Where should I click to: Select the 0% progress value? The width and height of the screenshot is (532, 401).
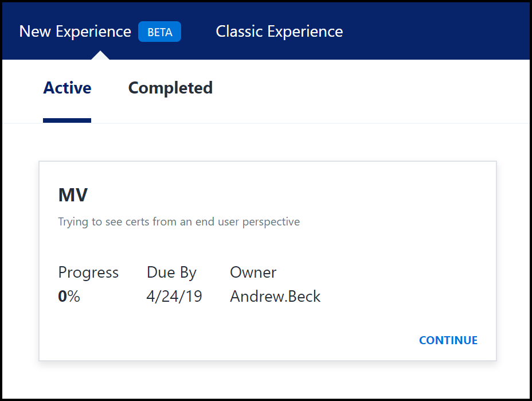pyautogui.click(x=69, y=297)
